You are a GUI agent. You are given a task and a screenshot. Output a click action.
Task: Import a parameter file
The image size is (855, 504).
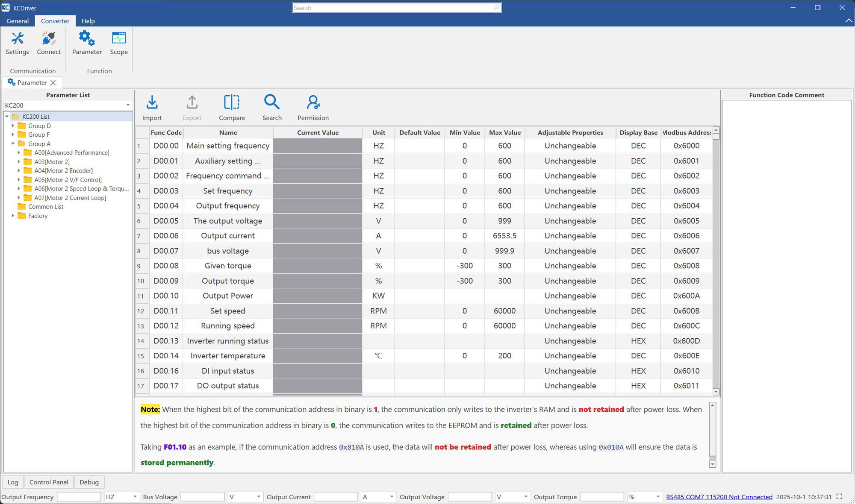(x=153, y=107)
